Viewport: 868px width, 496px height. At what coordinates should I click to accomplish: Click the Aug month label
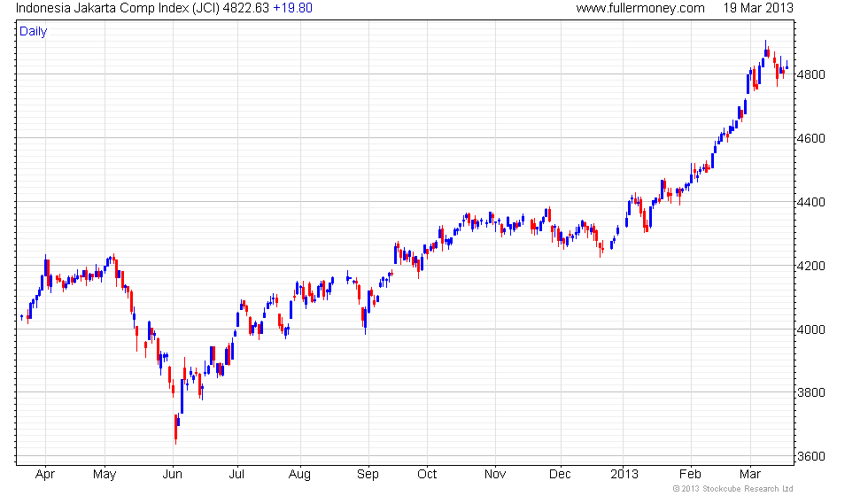click(x=300, y=475)
